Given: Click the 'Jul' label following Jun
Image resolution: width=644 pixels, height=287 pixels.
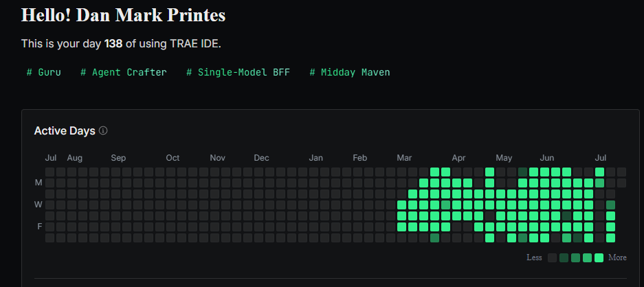Looking at the screenshot, I should [x=601, y=158].
